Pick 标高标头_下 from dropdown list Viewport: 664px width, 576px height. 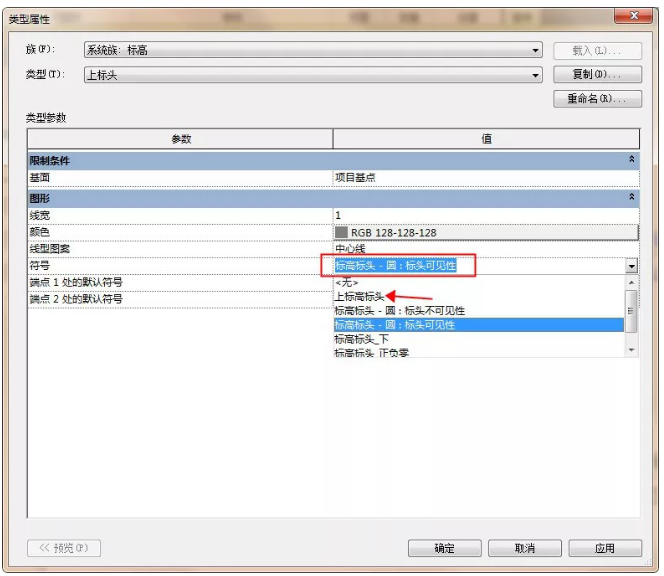pos(367,339)
